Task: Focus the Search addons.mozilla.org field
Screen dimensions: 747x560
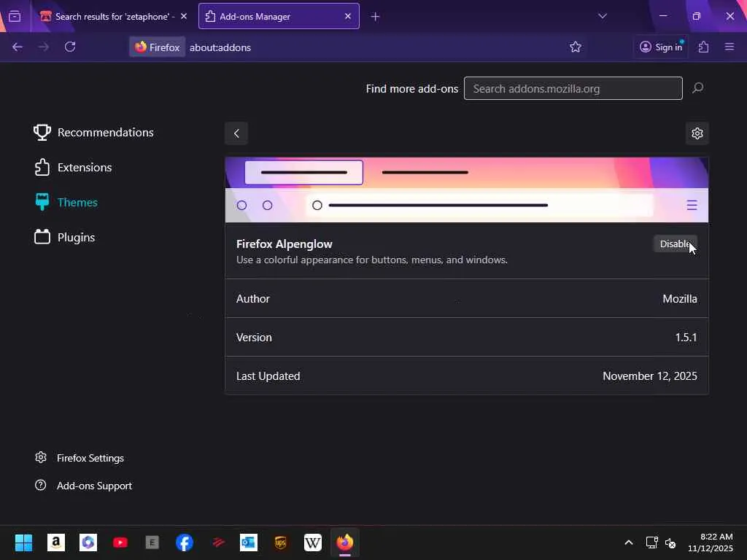Action: coord(573,88)
